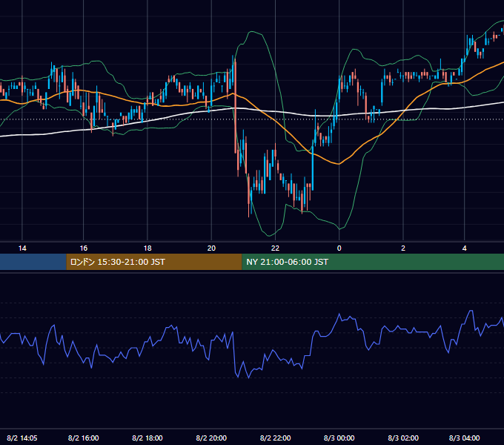Click the '8/2 14:05' date label

[21, 438]
